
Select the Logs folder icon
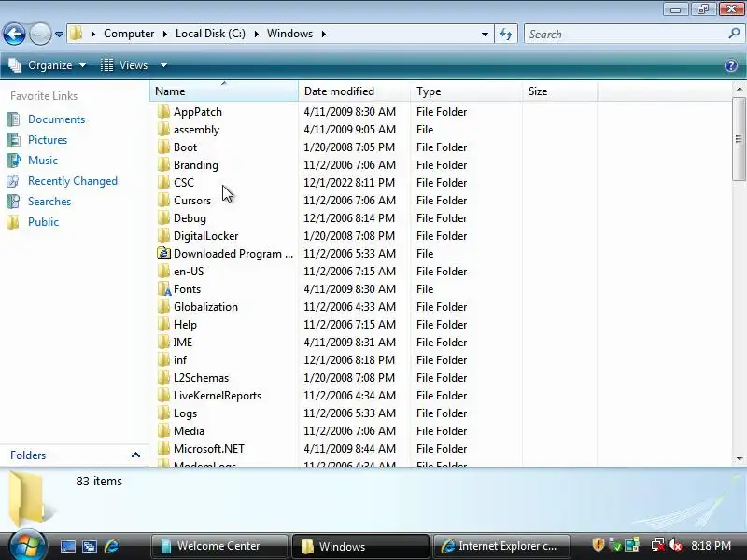pos(163,413)
